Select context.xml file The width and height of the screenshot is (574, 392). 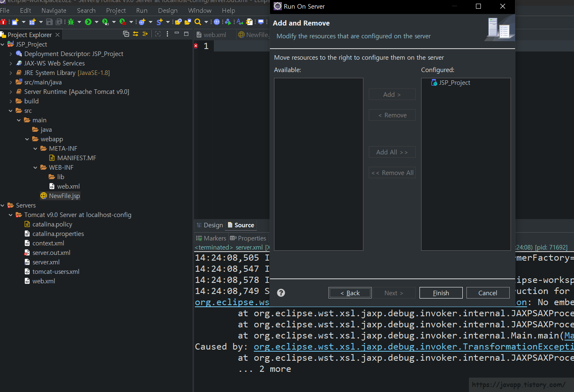(44, 243)
